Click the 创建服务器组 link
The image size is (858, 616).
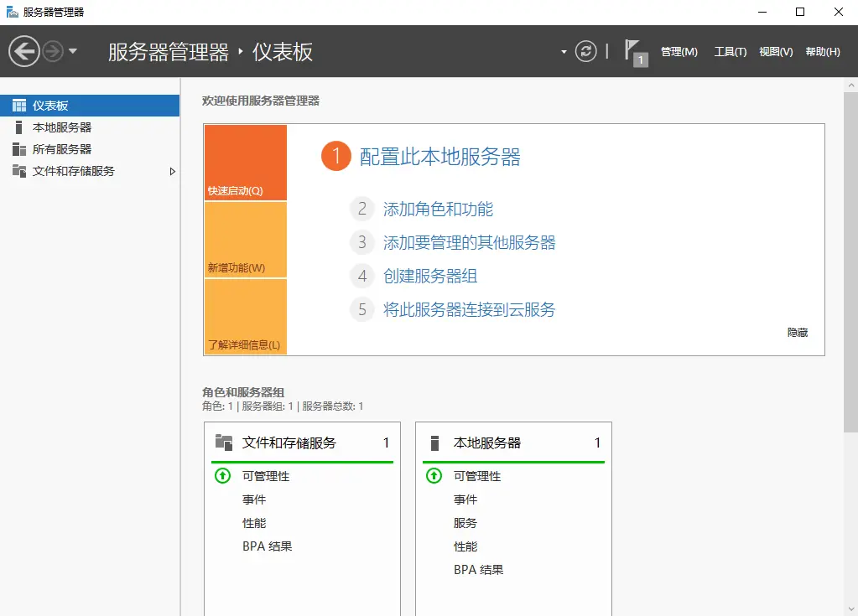(x=430, y=276)
